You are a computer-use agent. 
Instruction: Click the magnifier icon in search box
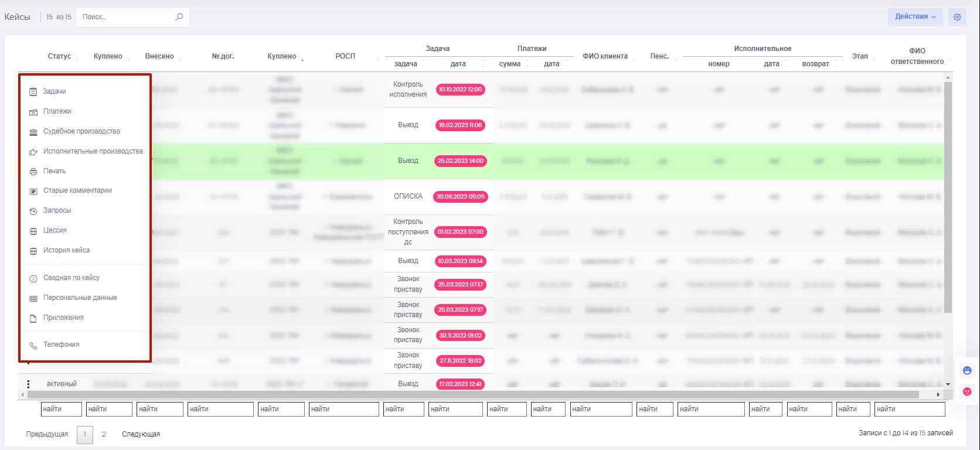coord(179,17)
